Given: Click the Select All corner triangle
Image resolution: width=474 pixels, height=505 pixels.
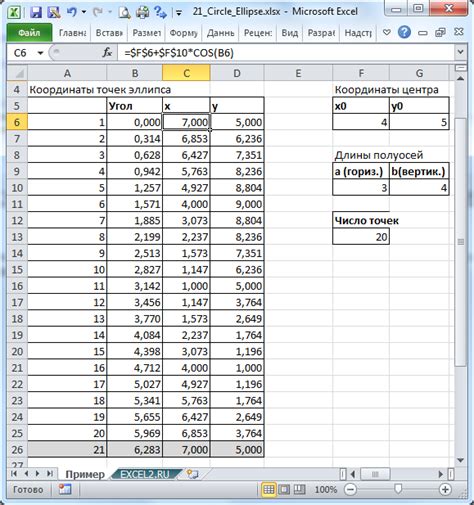Looking at the screenshot, I should pos(17,73).
